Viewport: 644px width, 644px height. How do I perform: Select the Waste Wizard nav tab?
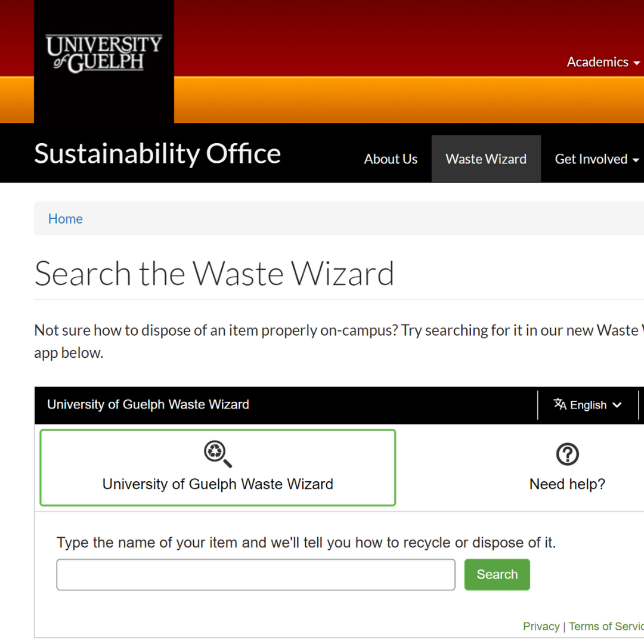pyautogui.click(x=486, y=159)
